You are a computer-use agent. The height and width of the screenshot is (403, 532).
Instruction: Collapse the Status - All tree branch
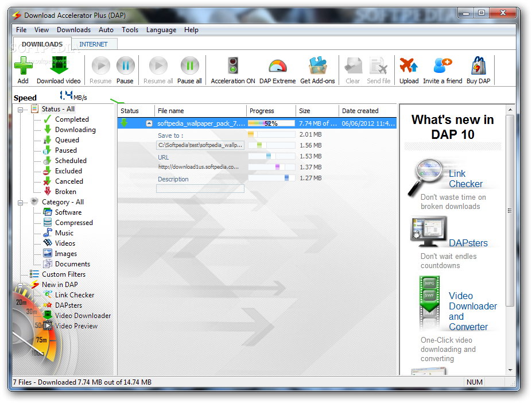tap(20, 108)
